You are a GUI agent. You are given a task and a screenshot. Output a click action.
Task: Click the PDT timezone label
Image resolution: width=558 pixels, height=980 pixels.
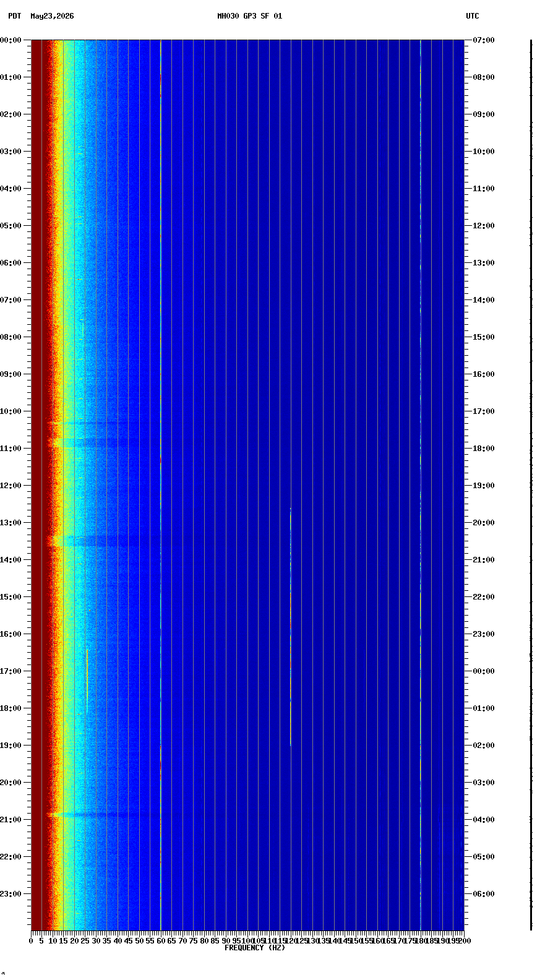(14, 16)
